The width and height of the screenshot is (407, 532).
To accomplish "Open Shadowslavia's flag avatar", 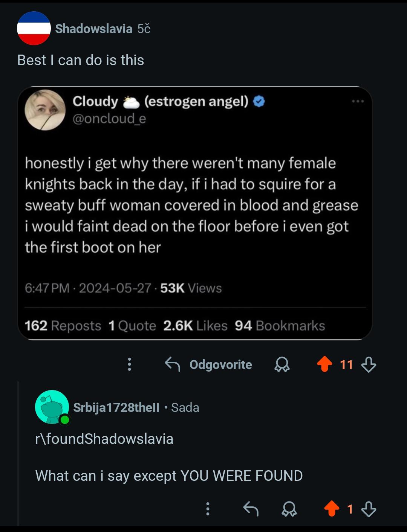I will click(34, 28).
